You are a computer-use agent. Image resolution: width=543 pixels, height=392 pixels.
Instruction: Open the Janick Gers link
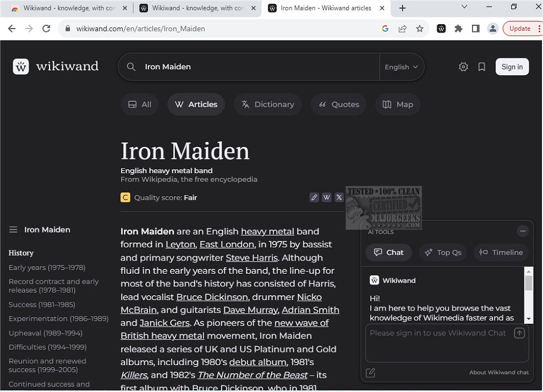pyautogui.click(x=164, y=323)
